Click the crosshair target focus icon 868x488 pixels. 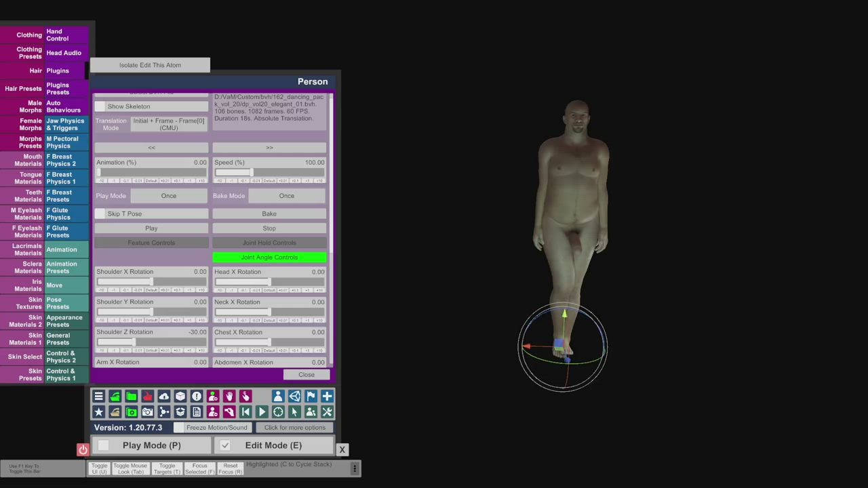coord(278,412)
